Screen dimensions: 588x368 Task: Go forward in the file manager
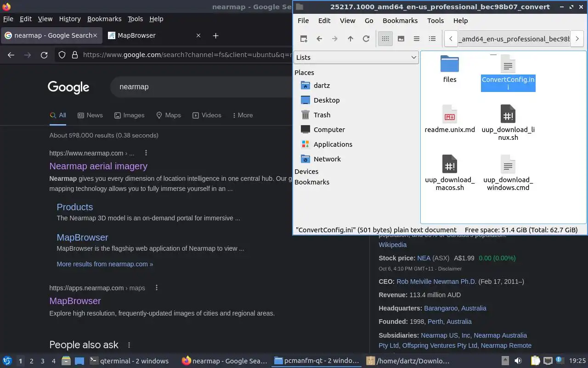(335, 39)
